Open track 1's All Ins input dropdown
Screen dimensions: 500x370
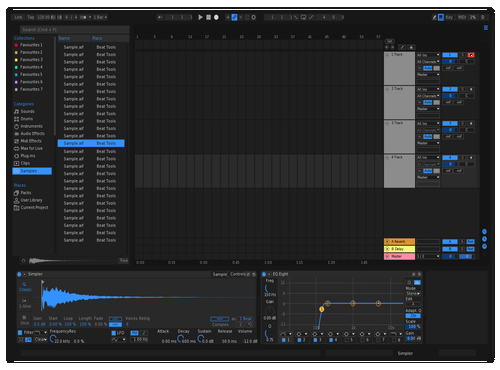pyautogui.click(x=428, y=55)
